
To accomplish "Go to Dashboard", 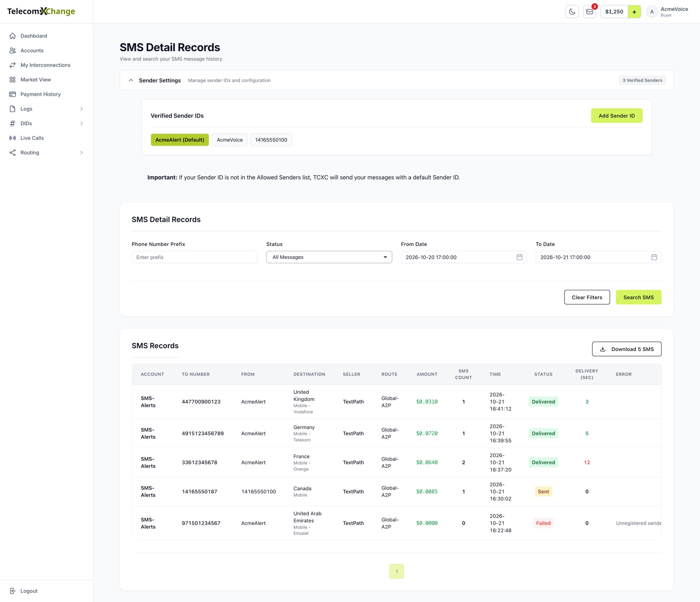I will tap(34, 36).
